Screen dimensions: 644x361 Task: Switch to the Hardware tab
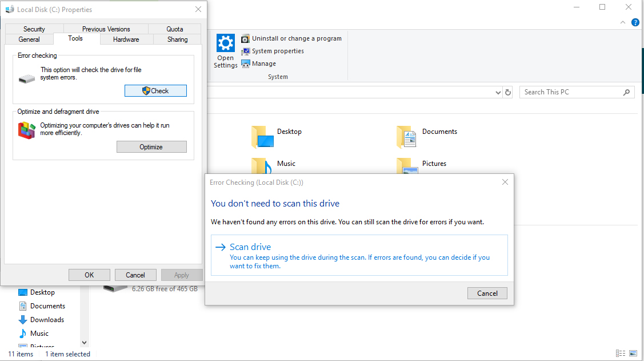(x=126, y=39)
